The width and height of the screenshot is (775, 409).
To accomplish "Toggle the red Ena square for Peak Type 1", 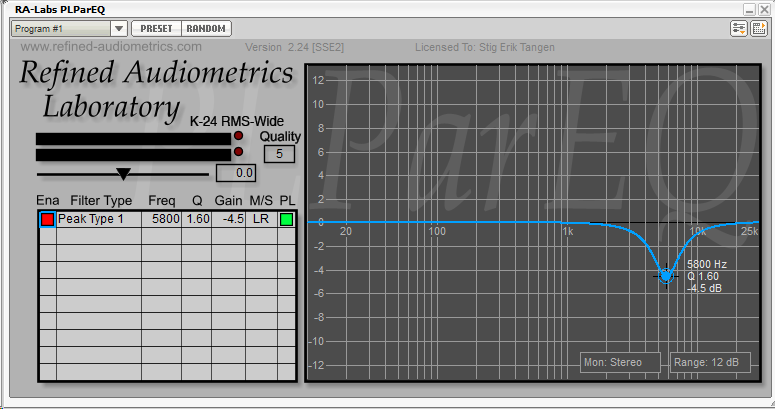I will [47, 219].
